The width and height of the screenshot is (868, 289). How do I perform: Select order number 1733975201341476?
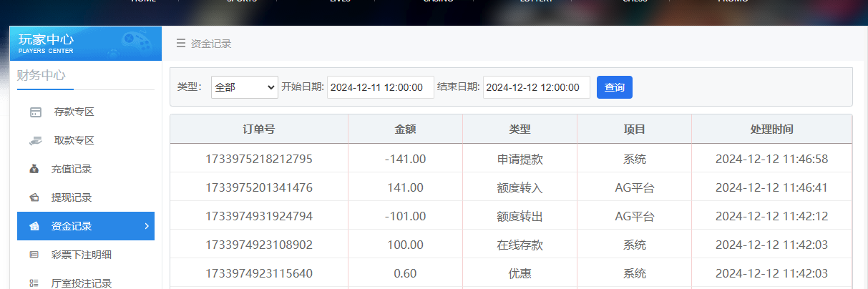[x=259, y=187]
